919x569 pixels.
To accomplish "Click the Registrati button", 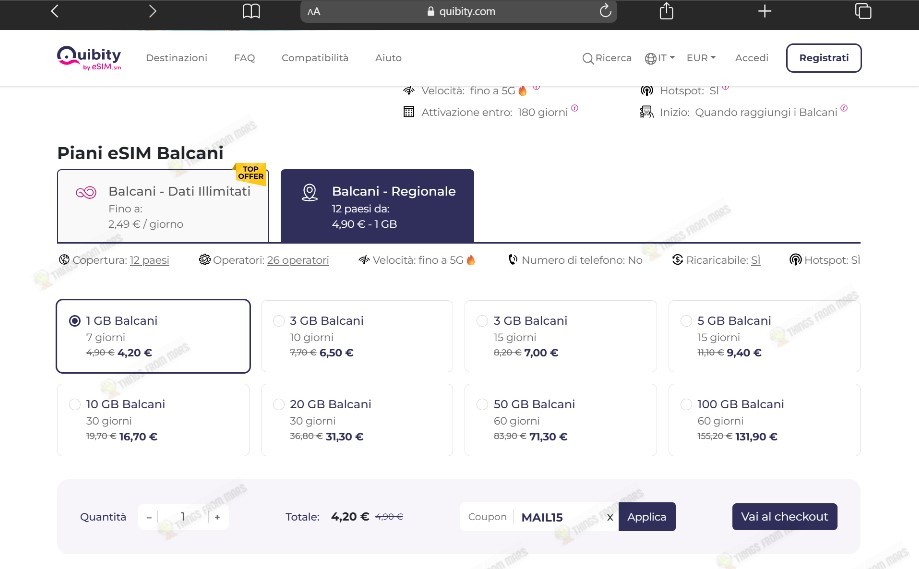I will pyautogui.click(x=823, y=58).
